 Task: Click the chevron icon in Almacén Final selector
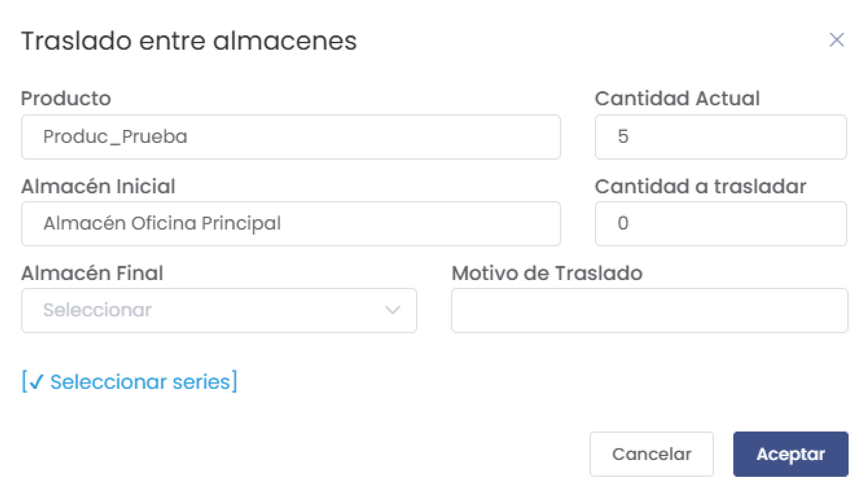(x=392, y=310)
